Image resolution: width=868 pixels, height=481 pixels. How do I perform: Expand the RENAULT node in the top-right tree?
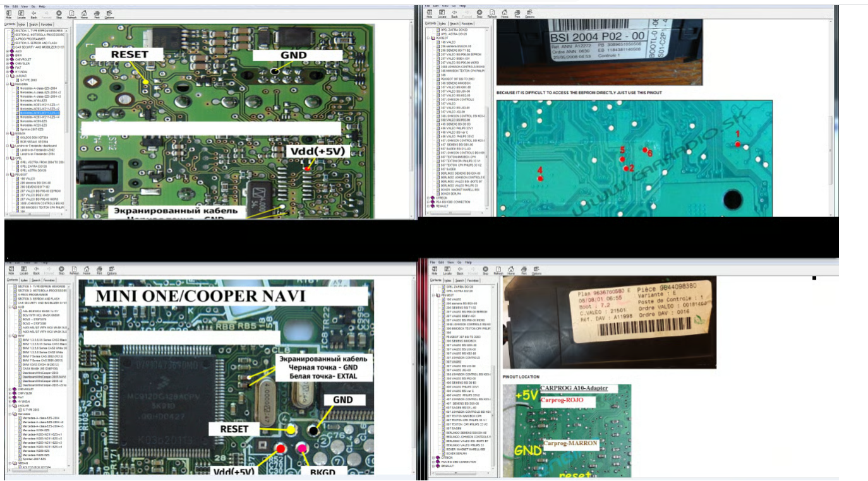point(429,206)
